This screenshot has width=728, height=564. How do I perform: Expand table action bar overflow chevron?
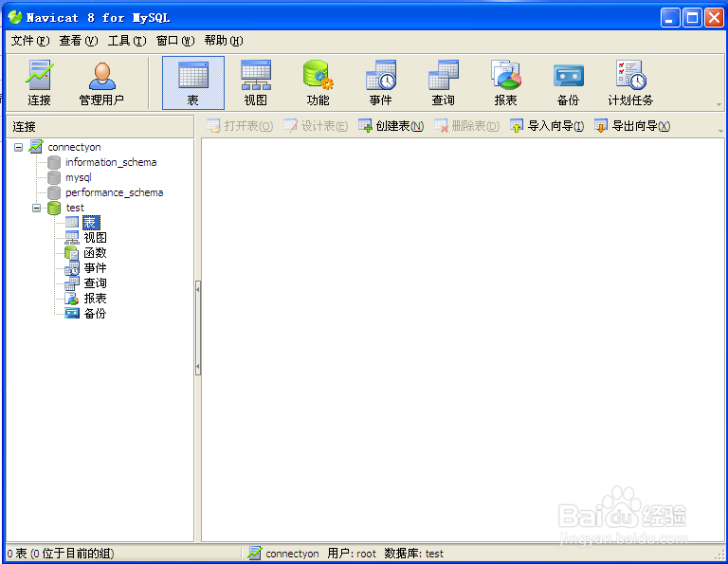(720, 131)
